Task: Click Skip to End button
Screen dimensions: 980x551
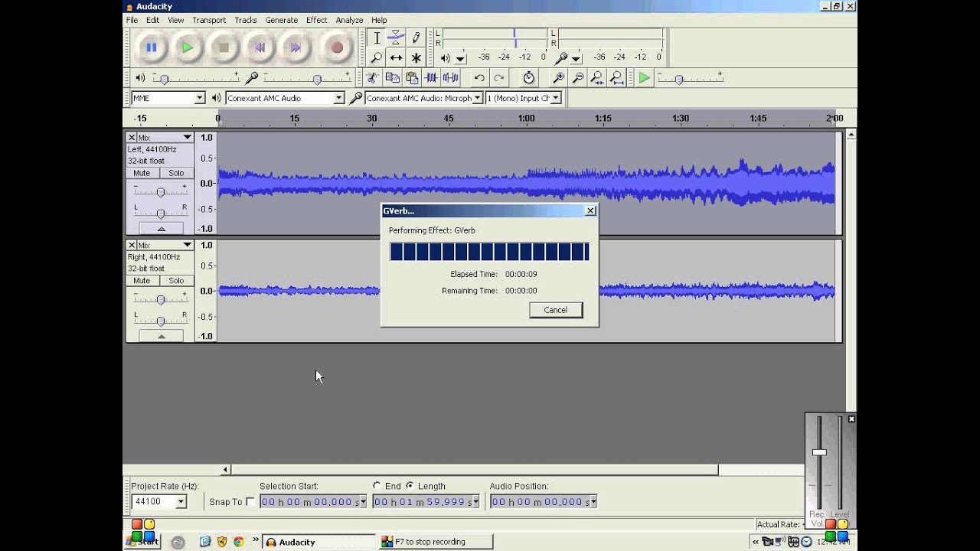Action: coord(296,47)
